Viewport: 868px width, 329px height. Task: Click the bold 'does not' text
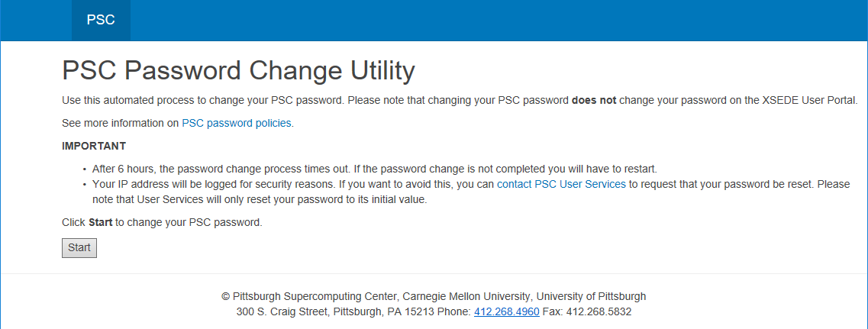coord(593,100)
